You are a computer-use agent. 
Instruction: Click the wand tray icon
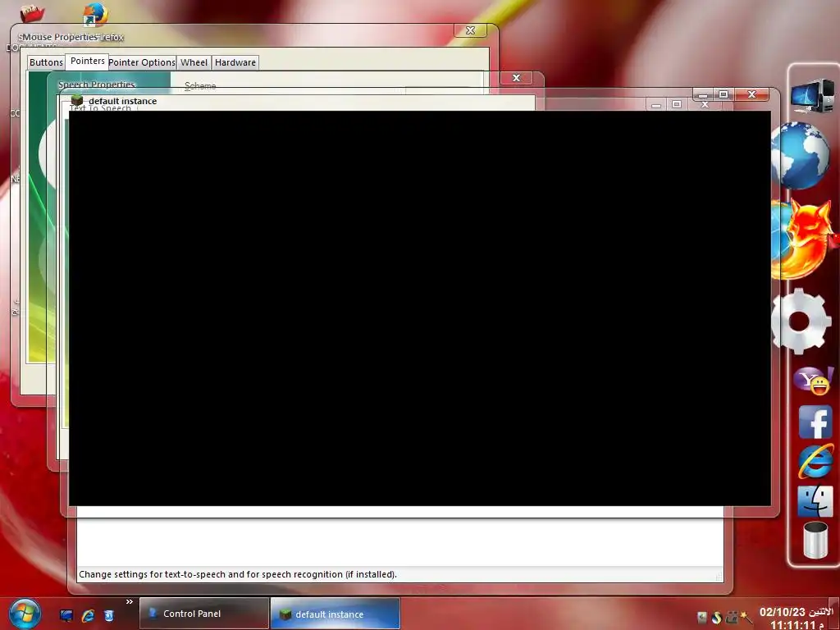point(746,618)
